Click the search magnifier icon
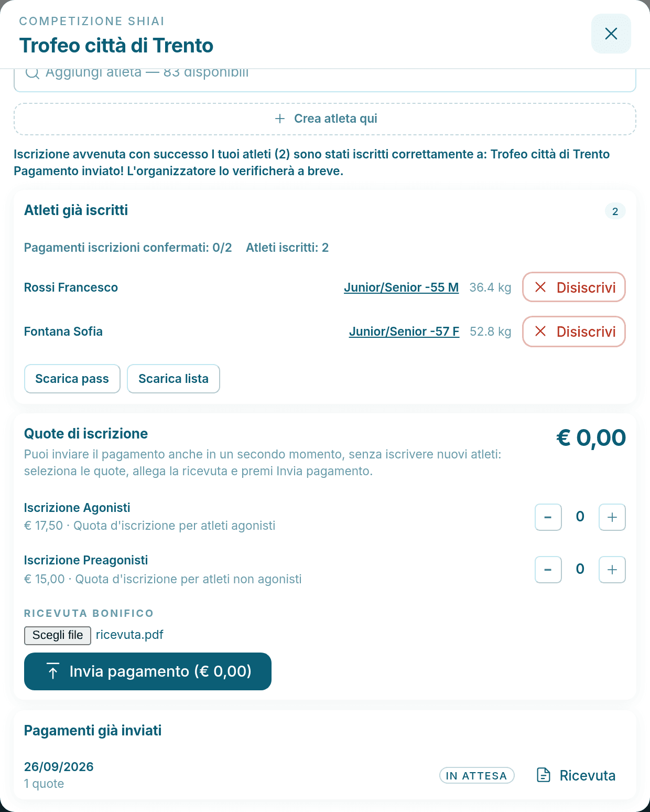Image resolution: width=650 pixels, height=812 pixels. (32, 73)
